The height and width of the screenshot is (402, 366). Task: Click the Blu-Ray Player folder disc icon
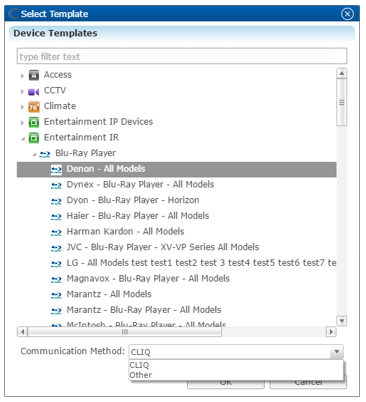click(x=45, y=154)
